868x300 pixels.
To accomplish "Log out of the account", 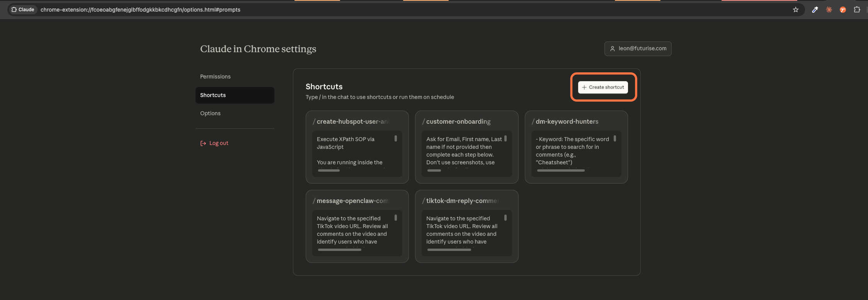I will (x=214, y=143).
